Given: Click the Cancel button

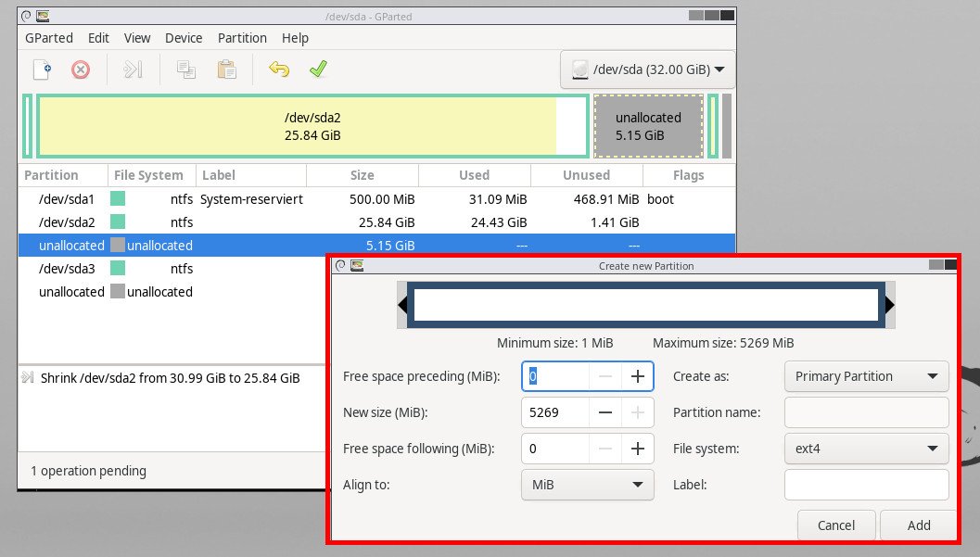Looking at the screenshot, I should coord(836,525).
